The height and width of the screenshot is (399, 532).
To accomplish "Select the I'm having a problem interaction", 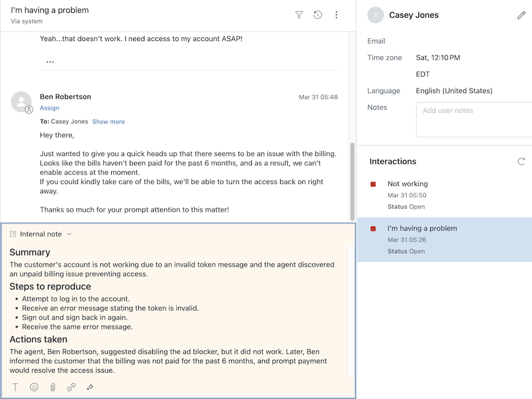I will click(422, 229).
